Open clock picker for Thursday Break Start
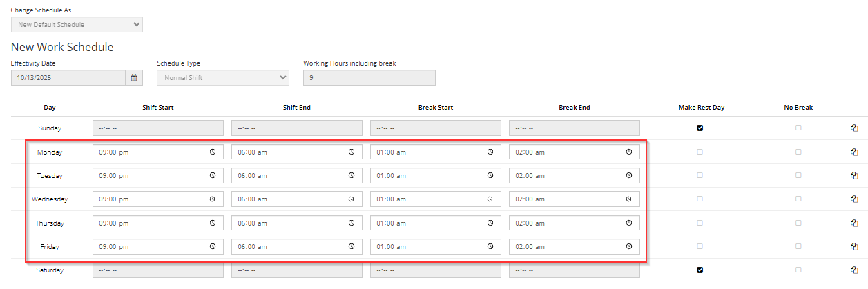 490,223
